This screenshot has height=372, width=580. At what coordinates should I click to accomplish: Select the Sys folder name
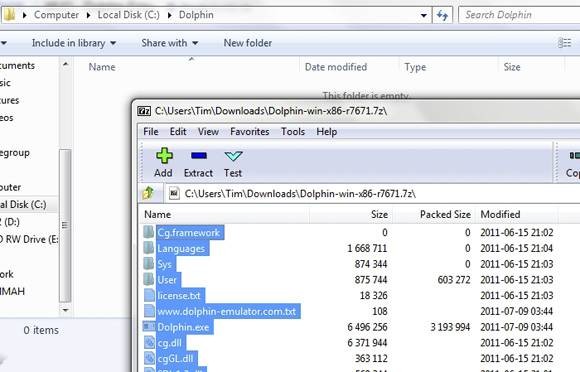tap(165, 264)
